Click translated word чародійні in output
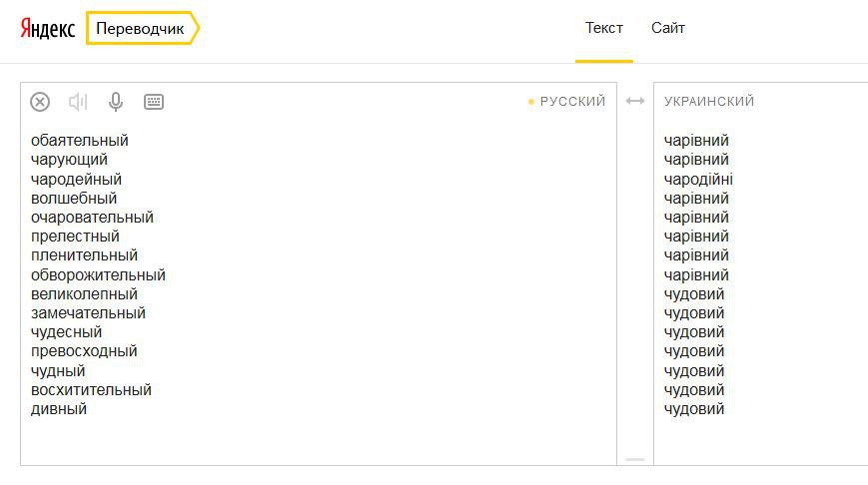Screen dimensions: 868x485 [698, 180]
